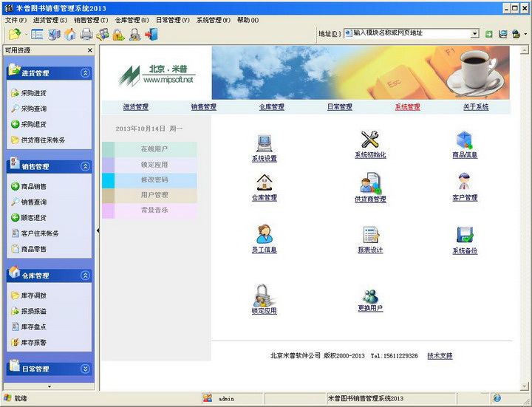Expand the 日常管理 sidebar group
The image size is (532, 407).
point(85,369)
